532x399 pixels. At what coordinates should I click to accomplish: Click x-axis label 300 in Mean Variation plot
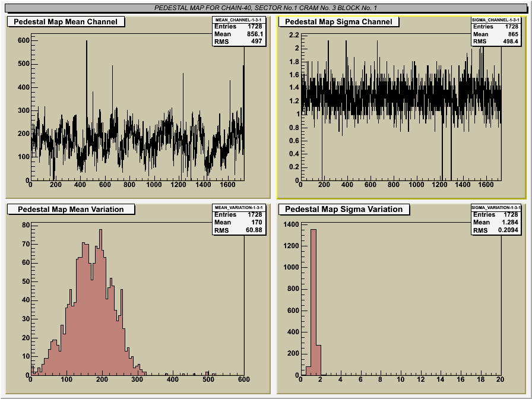coord(137,379)
